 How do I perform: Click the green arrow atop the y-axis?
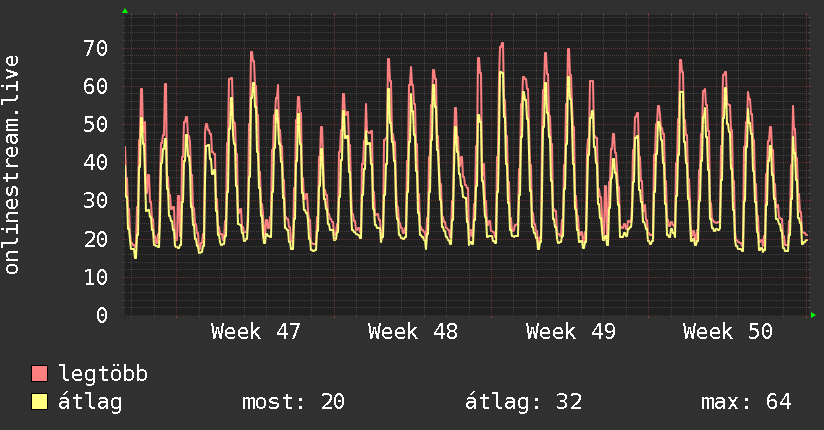click(x=125, y=11)
